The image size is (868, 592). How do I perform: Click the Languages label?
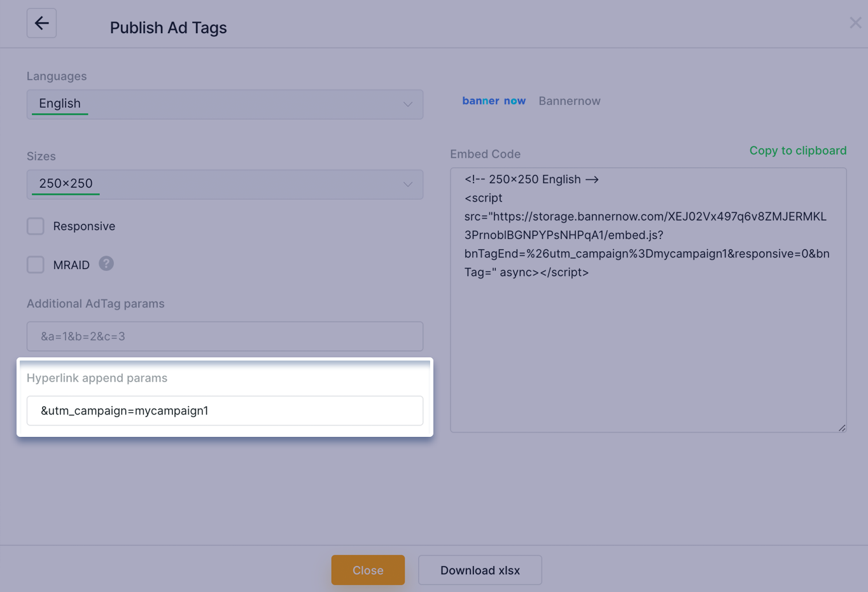click(57, 76)
